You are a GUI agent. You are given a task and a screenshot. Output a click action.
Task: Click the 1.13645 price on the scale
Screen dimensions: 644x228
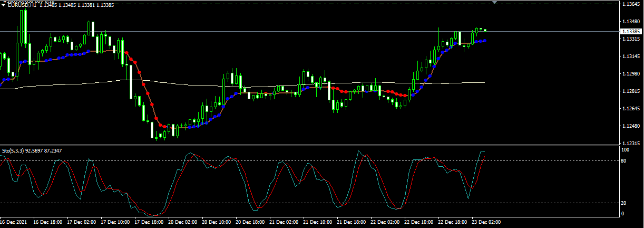pos(630,4)
